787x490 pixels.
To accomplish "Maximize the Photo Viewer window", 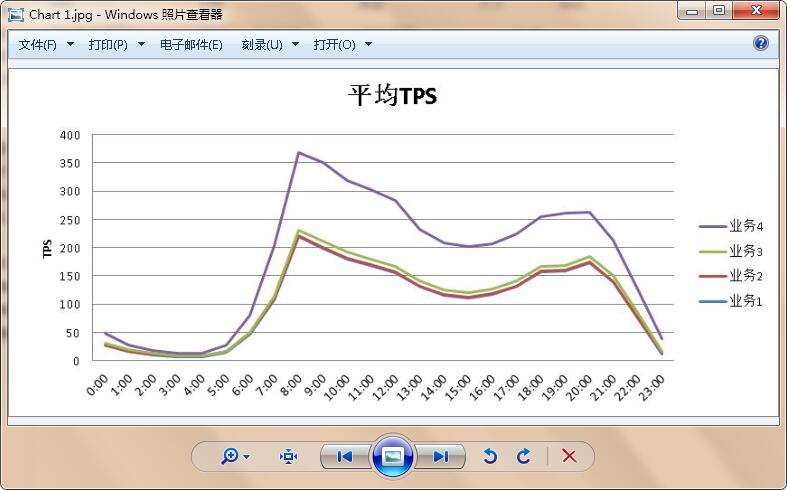I will coord(719,11).
